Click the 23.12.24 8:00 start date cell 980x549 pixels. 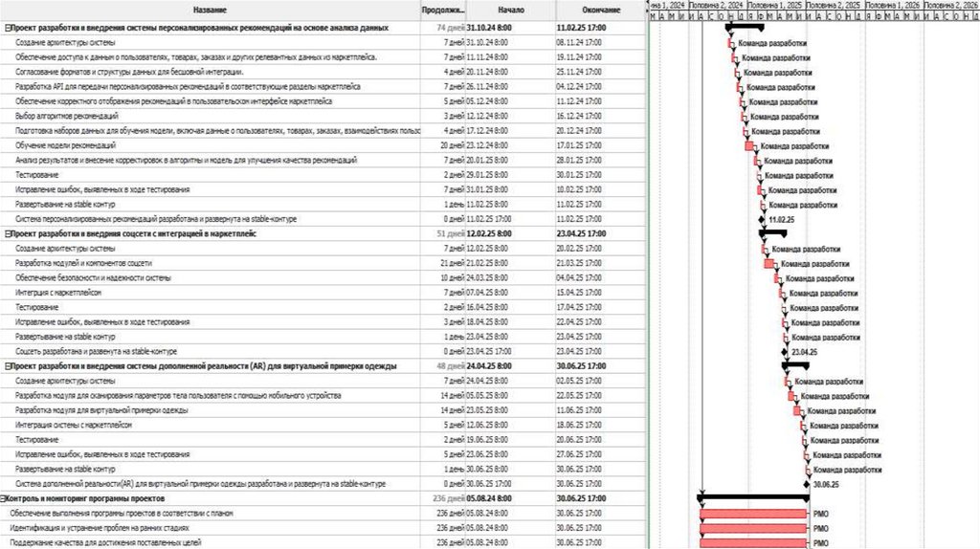(x=487, y=145)
